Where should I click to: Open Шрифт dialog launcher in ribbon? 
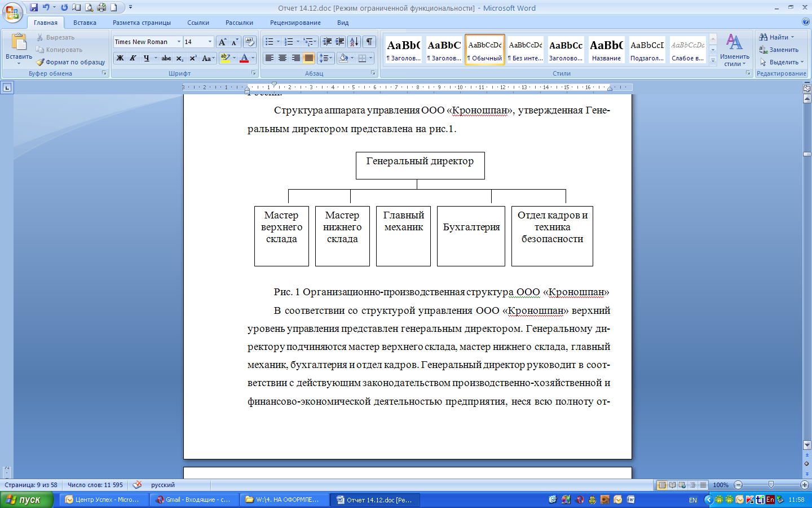click(254, 73)
